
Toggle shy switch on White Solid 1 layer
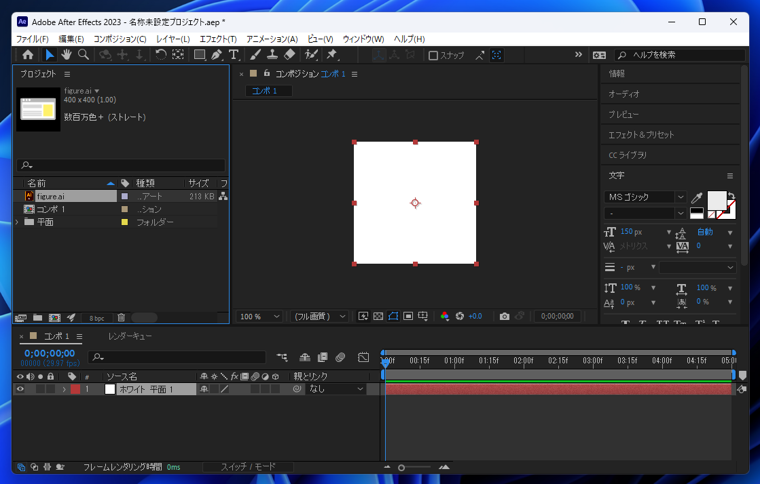[204, 389]
